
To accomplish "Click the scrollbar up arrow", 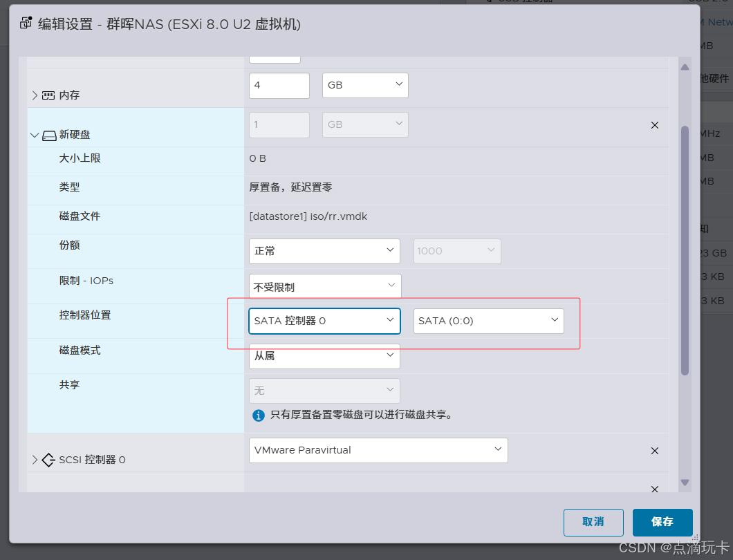I will [685, 67].
